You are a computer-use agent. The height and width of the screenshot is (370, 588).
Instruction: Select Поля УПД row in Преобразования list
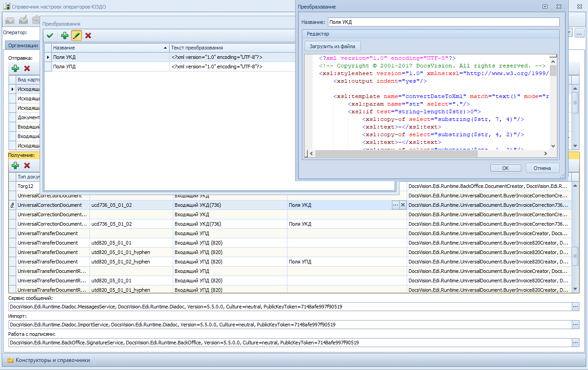pos(169,67)
